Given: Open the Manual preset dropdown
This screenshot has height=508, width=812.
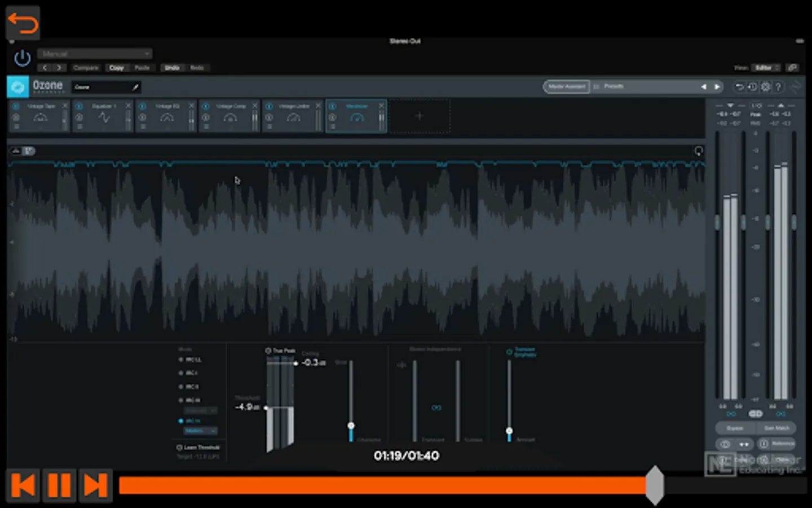Looking at the screenshot, I should pyautogui.click(x=95, y=54).
